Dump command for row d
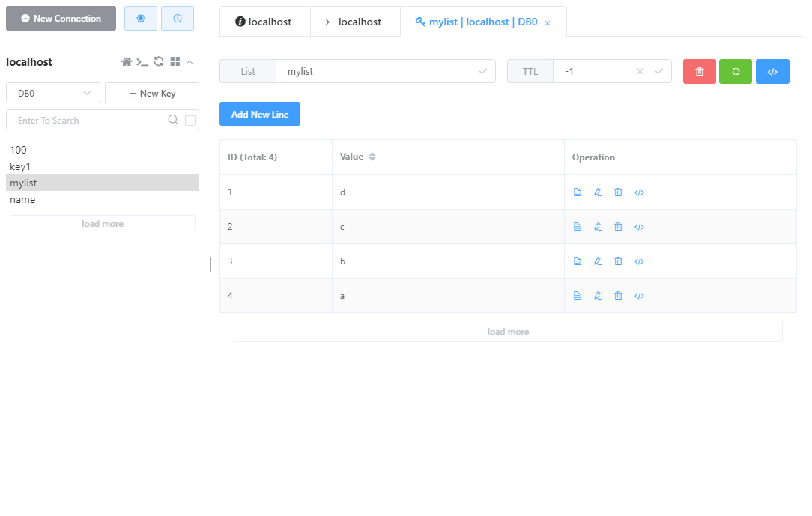This screenshot has height=516, width=812. 639,192
